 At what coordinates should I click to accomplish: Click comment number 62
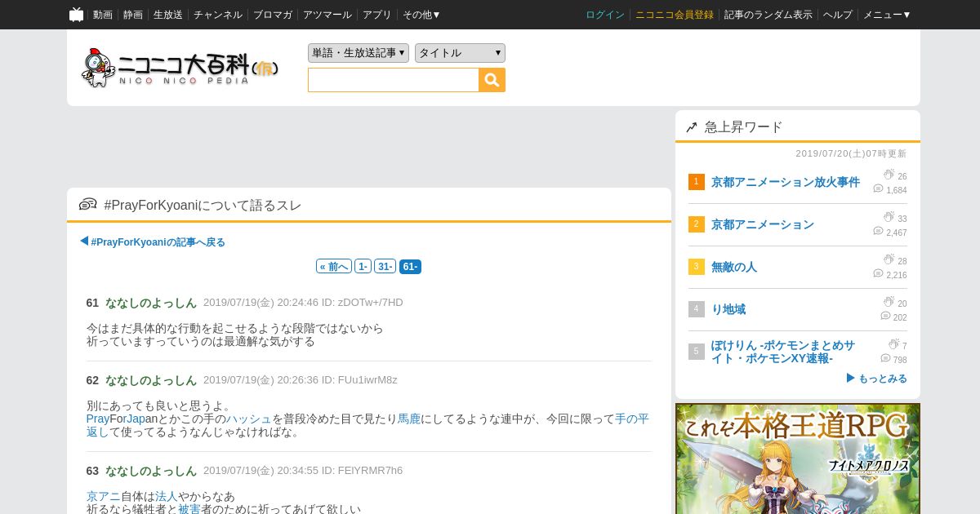[x=92, y=380]
